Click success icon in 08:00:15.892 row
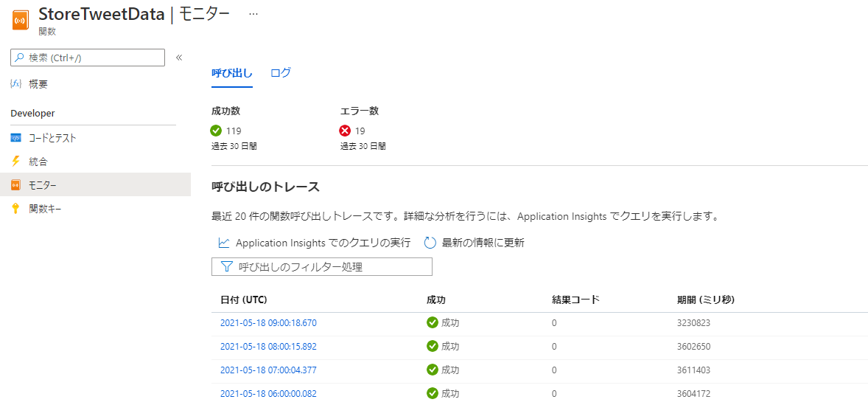Viewport: 868px width, 405px height. click(433, 346)
